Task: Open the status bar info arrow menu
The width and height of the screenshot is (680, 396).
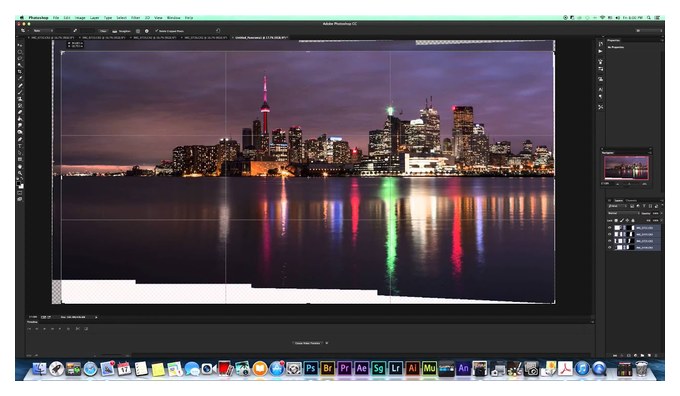Action: tap(96, 317)
